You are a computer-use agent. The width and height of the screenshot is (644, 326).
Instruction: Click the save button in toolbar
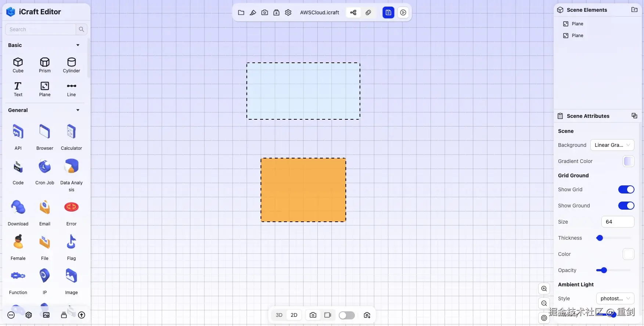388,12
